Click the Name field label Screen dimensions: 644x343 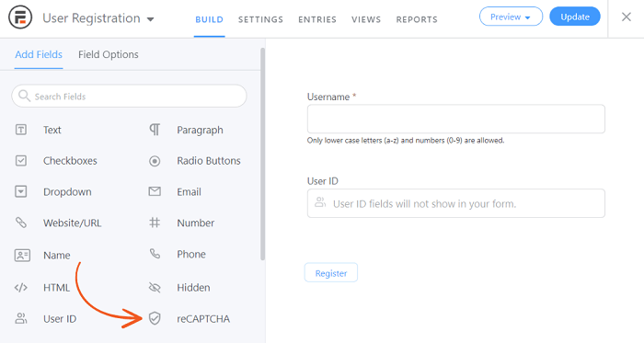click(x=57, y=256)
